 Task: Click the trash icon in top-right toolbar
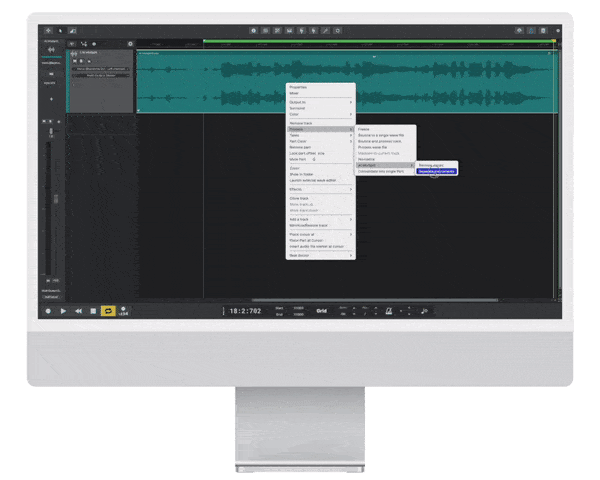tap(544, 31)
